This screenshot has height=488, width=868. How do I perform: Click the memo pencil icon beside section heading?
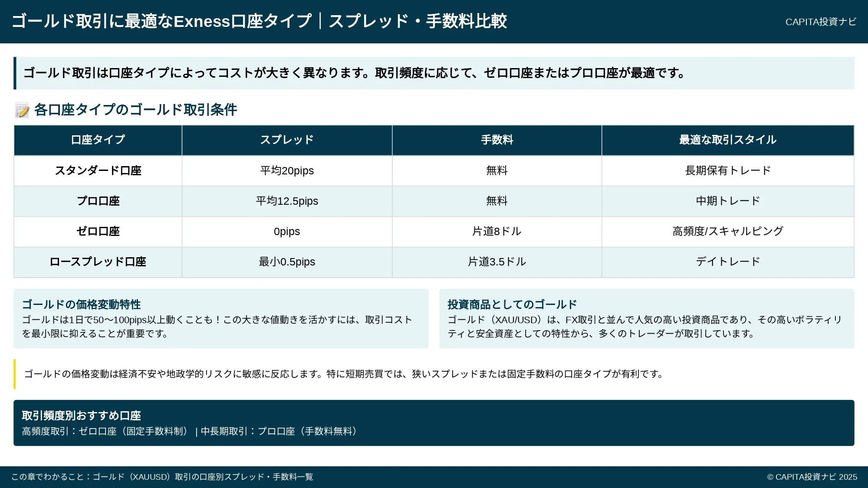point(22,110)
